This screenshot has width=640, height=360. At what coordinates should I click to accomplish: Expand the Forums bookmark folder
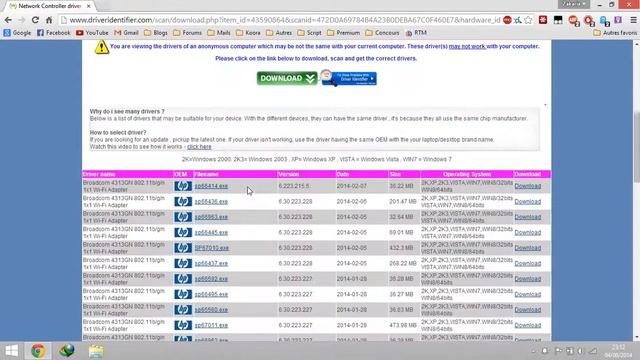click(x=187, y=33)
